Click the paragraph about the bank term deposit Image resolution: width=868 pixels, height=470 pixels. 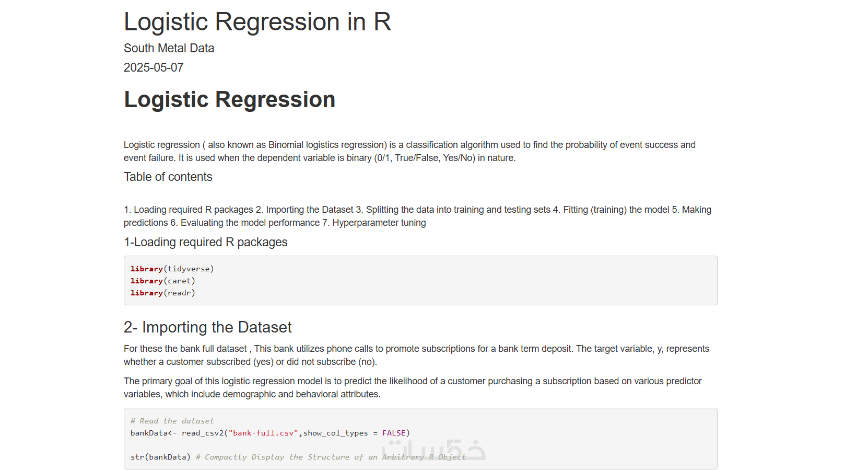pos(416,355)
